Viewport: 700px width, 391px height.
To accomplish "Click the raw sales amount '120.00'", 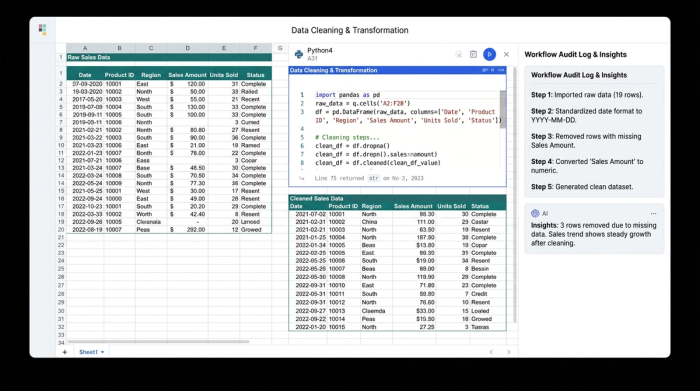I will click(196, 84).
